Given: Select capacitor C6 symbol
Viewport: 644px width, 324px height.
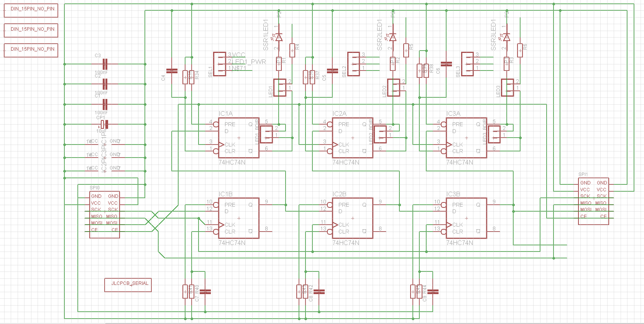Looking at the screenshot, I should pos(446,64).
